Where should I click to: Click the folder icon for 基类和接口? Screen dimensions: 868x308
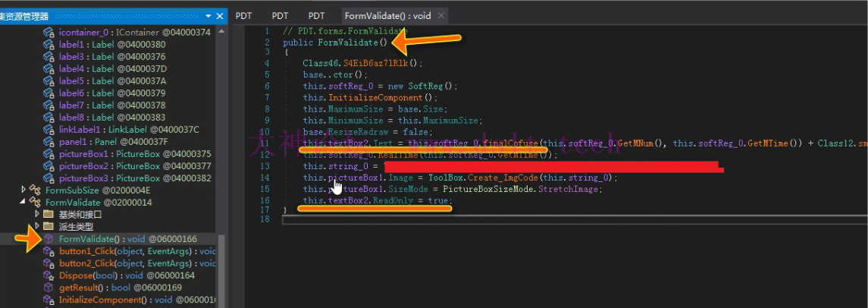pos(49,215)
